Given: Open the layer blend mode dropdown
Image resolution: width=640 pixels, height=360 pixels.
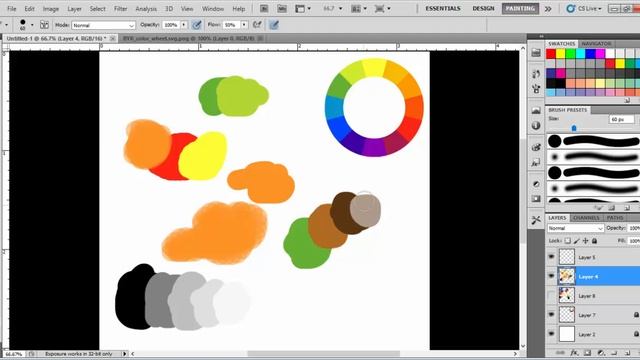Looking at the screenshot, I should [575, 228].
